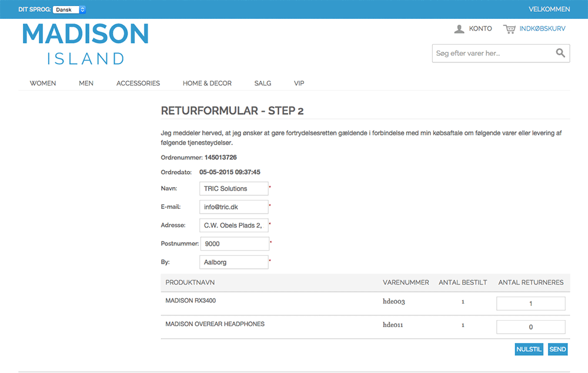Screen dimensions: 588x373
Task: Select the Salg menu item
Action: pos(263,84)
